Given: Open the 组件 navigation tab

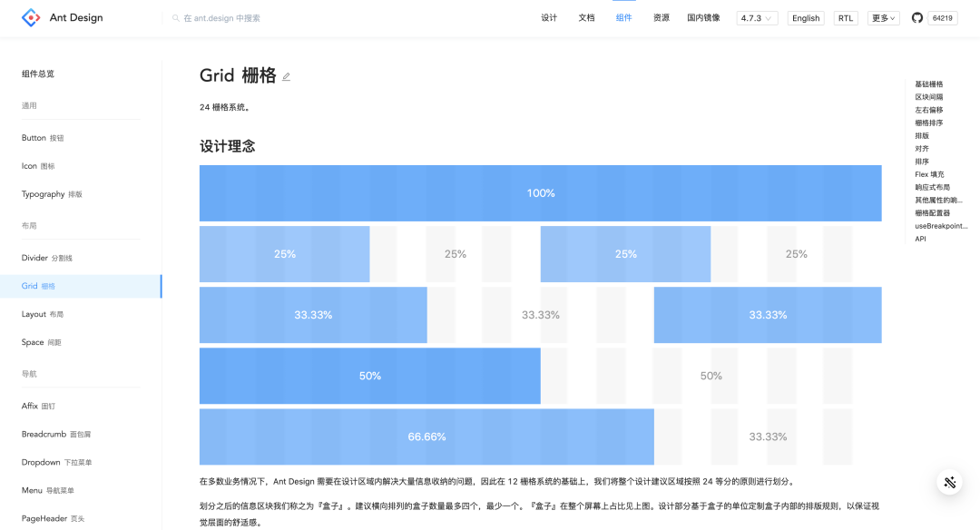Looking at the screenshot, I should point(623,18).
